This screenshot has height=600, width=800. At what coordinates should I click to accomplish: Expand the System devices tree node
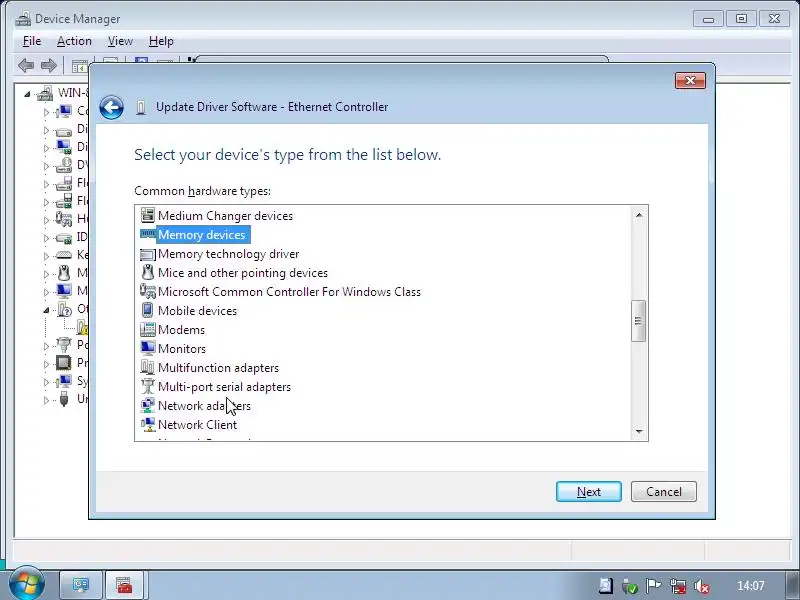click(46, 382)
